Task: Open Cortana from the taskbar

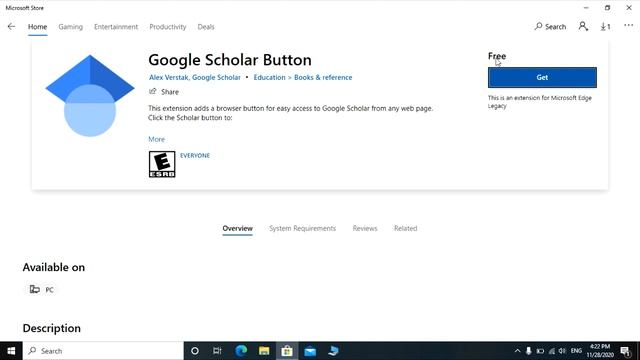Action: (x=195, y=351)
